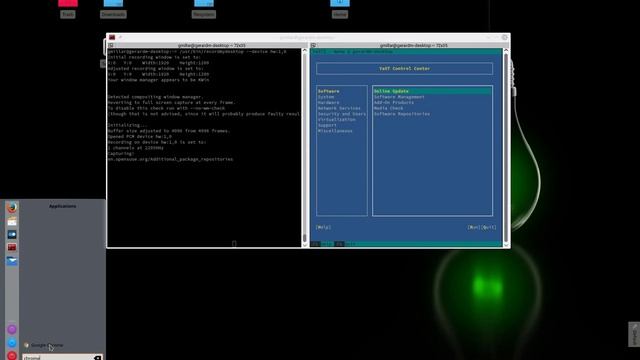Click the [Quit] button in YaST
The height and width of the screenshot is (360, 640).
489,227
